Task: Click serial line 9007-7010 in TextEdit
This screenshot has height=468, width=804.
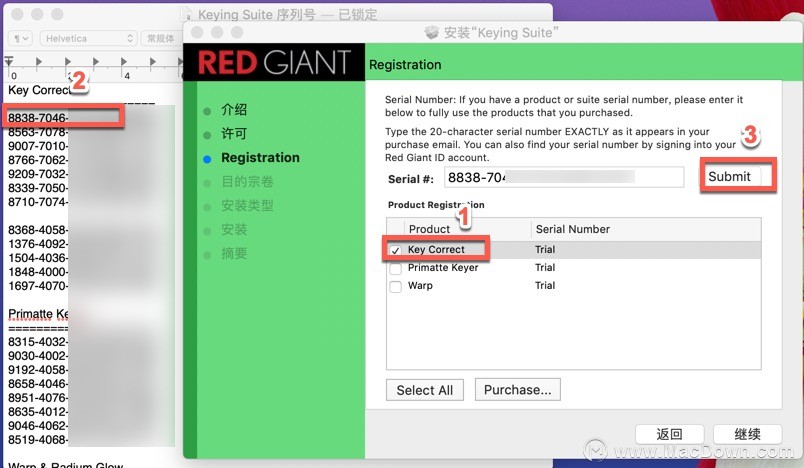Action: coord(37,146)
